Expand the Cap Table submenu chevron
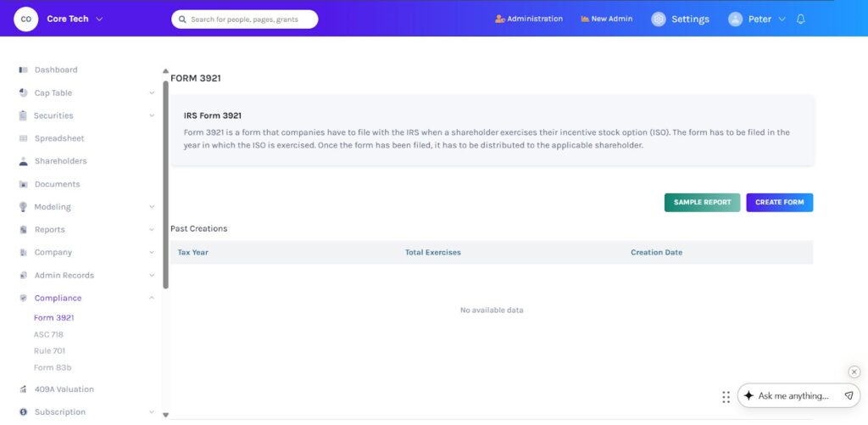Viewport: 868px width, 425px height. (x=152, y=93)
